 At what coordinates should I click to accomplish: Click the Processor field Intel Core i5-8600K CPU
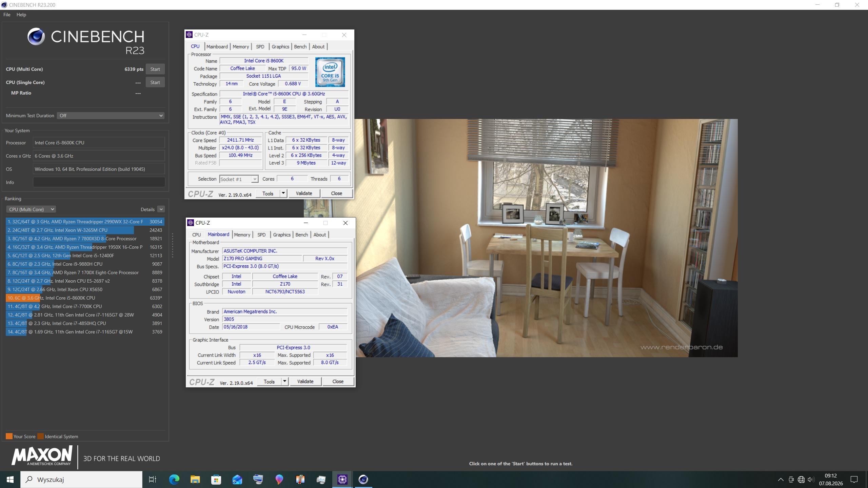[99, 143]
